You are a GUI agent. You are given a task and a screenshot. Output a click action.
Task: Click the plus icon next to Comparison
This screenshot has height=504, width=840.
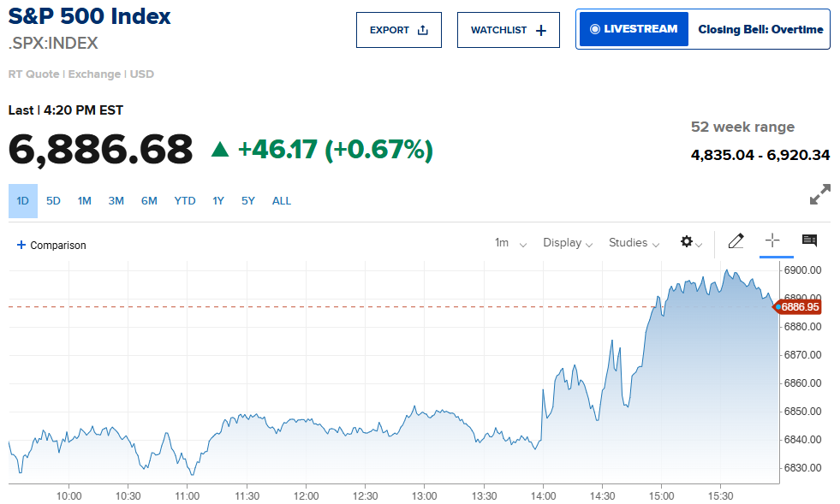pyautogui.click(x=21, y=245)
